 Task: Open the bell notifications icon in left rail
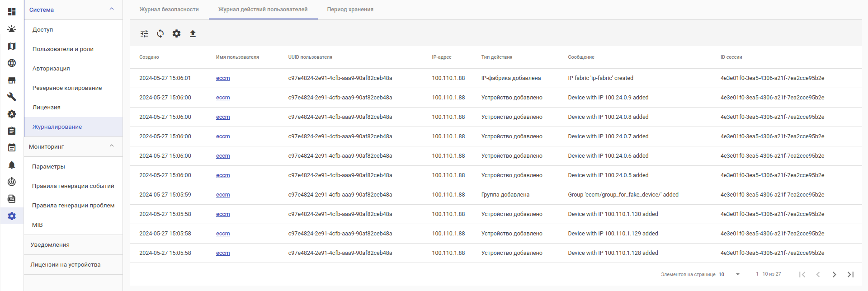point(12,165)
